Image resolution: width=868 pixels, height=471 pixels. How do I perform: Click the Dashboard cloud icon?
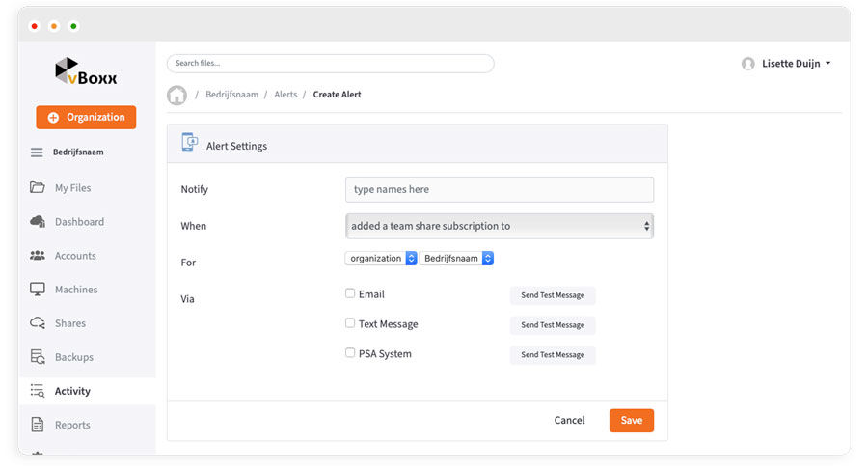[38, 222]
